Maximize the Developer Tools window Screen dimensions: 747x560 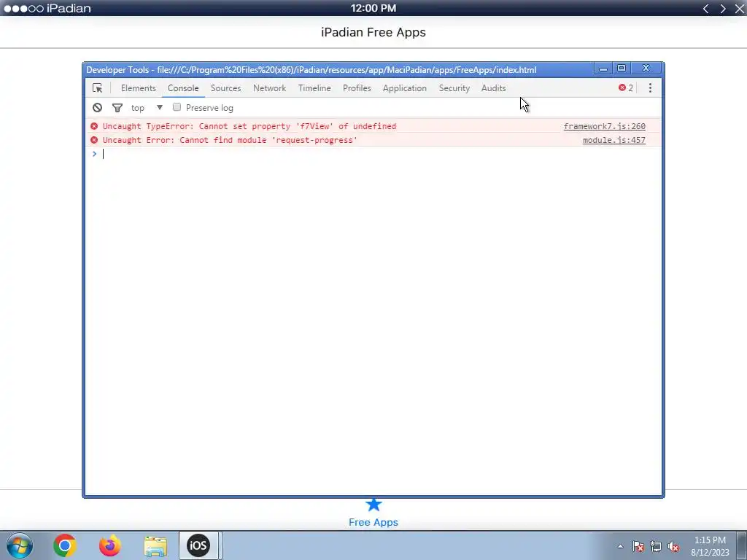(622, 69)
